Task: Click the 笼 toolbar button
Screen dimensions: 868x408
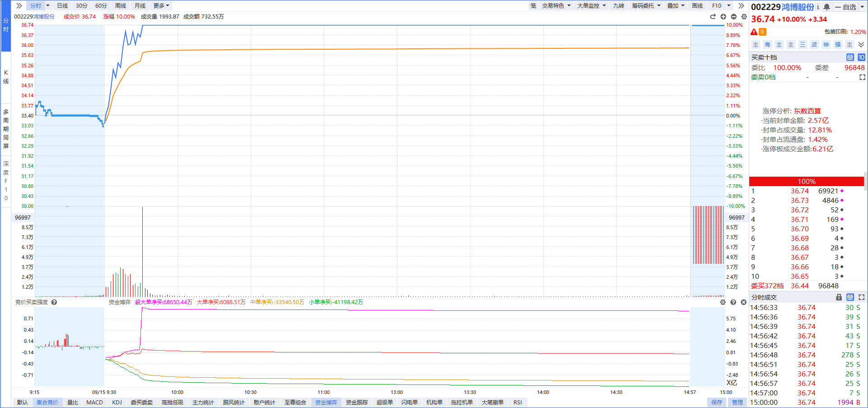Action: (x=533, y=6)
